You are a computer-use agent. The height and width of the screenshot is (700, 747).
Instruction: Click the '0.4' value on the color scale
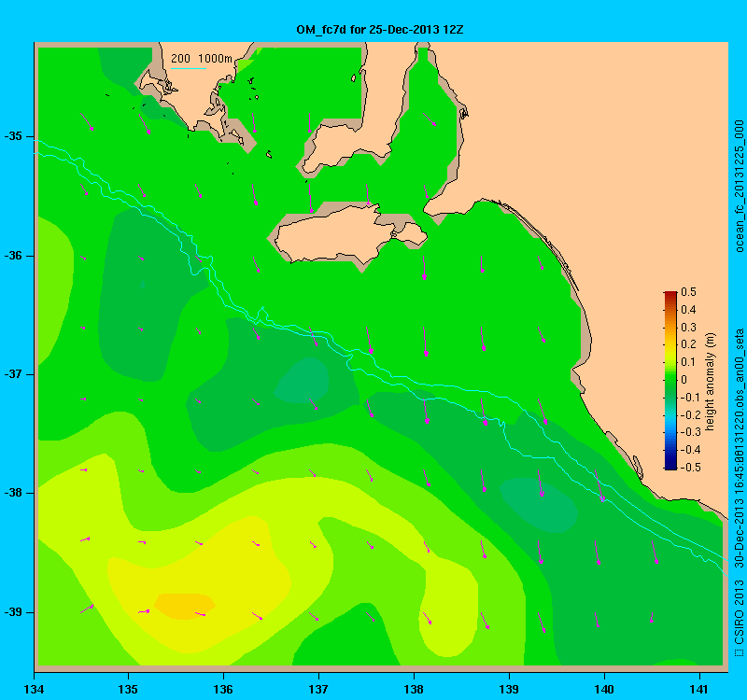688,310
